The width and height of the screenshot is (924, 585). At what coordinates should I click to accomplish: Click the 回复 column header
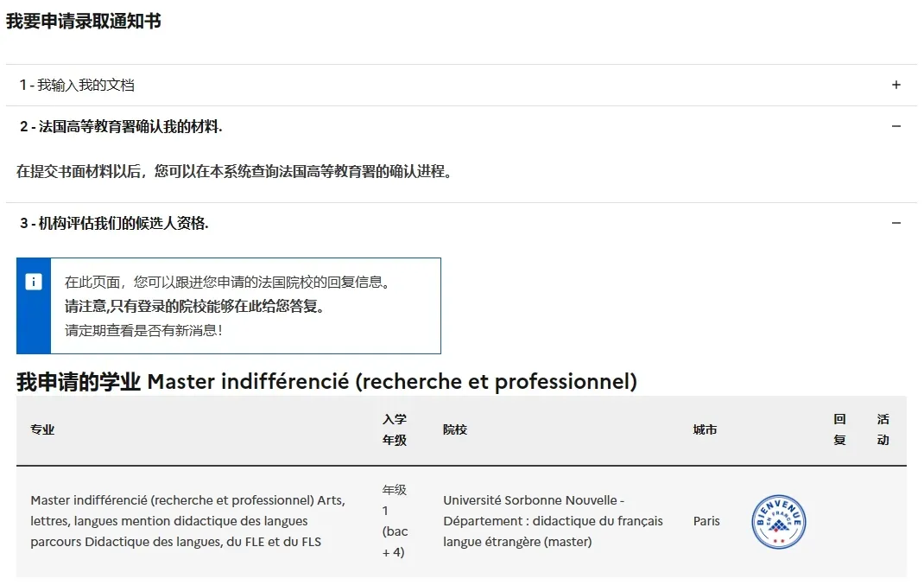[838, 429]
